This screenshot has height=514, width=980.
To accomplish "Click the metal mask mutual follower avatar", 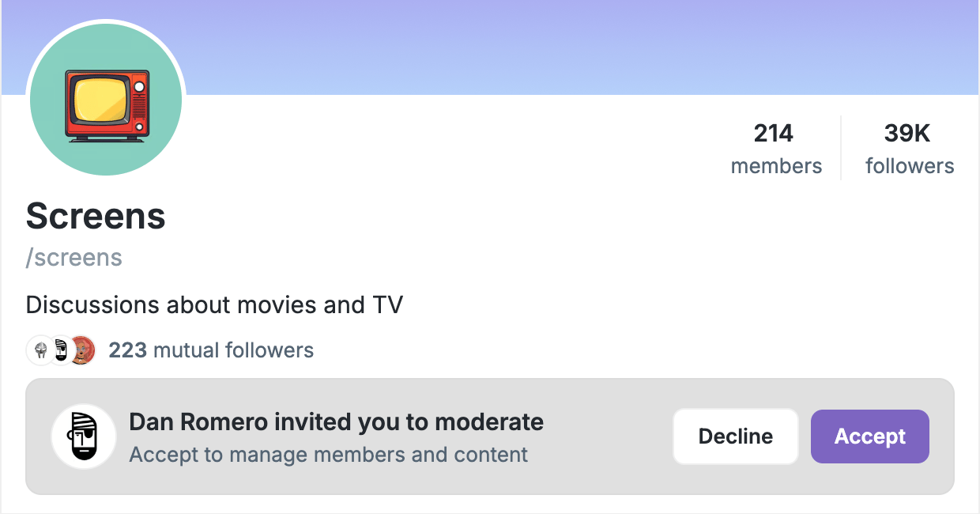I will (x=40, y=350).
